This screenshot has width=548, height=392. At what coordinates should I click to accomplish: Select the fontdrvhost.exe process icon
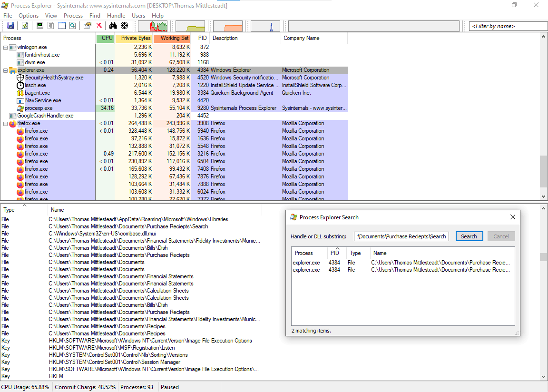(x=20, y=55)
